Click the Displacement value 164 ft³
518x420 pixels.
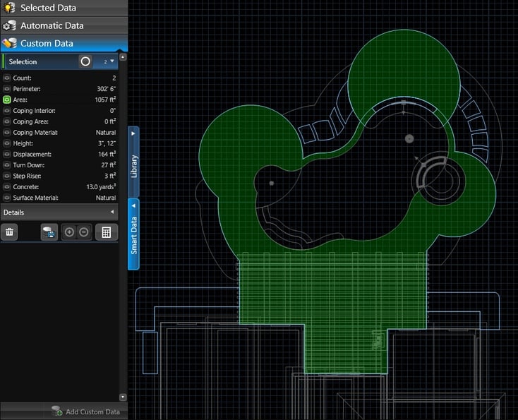tap(107, 155)
